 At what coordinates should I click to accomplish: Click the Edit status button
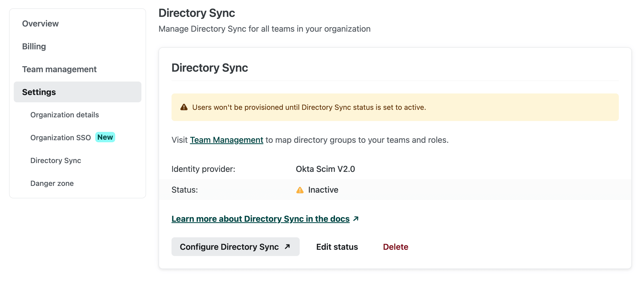pyautogui.click(x=337, y=247)
